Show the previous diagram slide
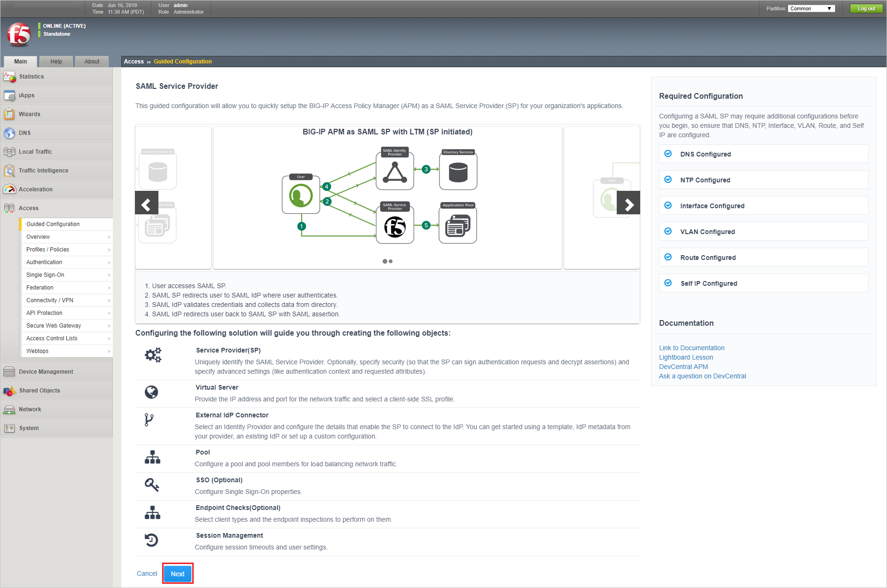The height and width of the screenshot is (588, 887). click(x=147, y=203)
